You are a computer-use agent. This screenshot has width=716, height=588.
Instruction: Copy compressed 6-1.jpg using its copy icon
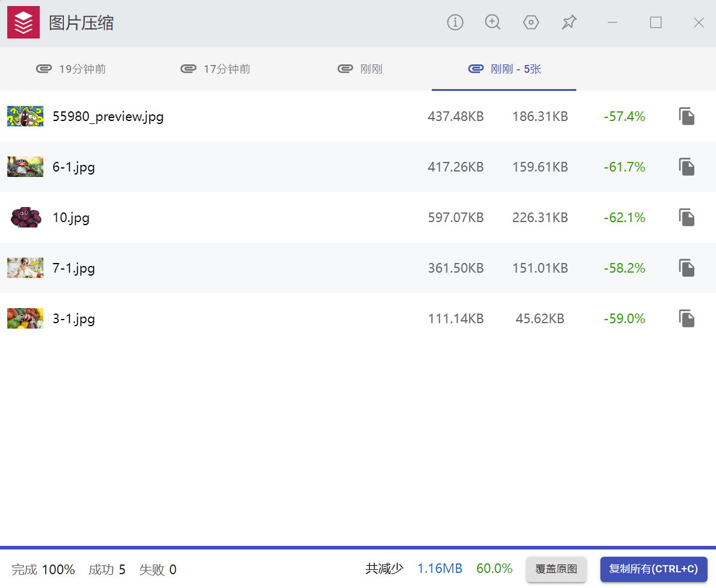(x=686, y=167)
